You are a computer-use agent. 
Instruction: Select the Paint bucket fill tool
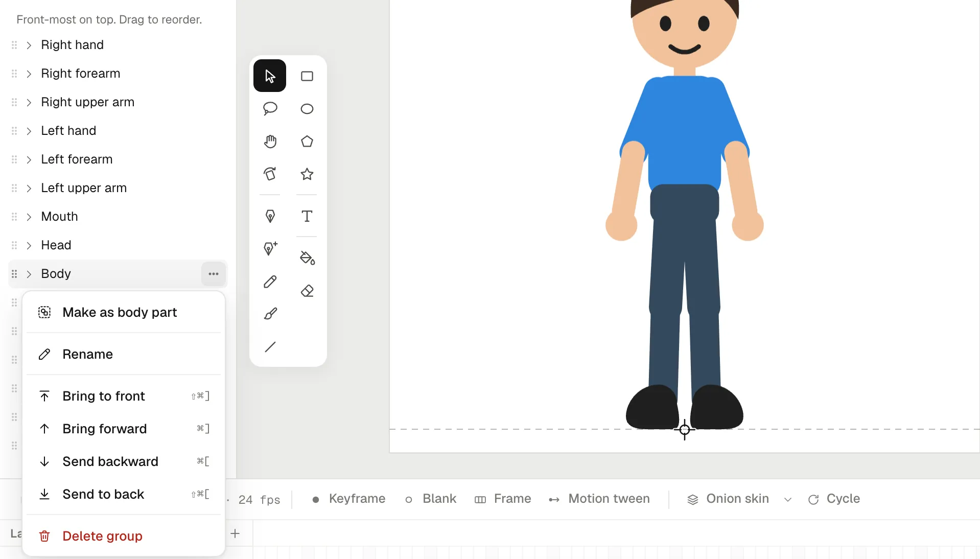pos(307,258)
